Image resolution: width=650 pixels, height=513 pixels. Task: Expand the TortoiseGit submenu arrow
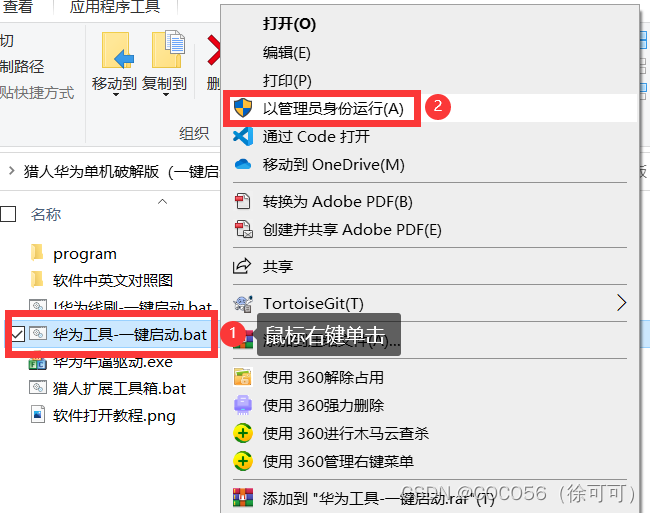(x=621, y=303)
